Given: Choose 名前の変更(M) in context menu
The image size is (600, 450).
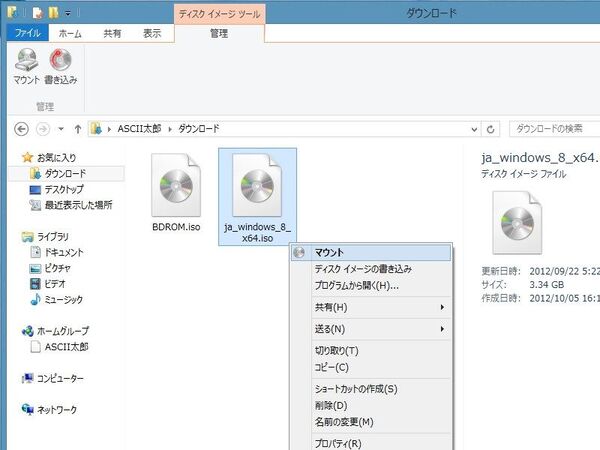Looking at the screenshot, I should click(371, 422).
